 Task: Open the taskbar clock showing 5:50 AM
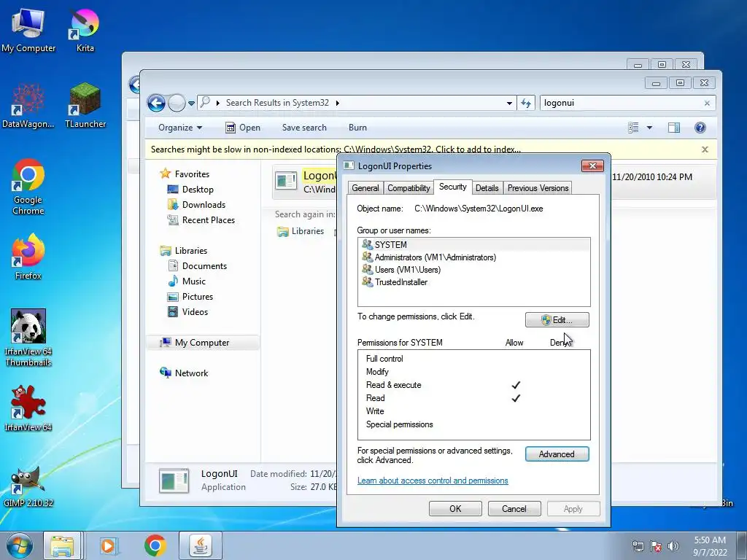[710, 546]
